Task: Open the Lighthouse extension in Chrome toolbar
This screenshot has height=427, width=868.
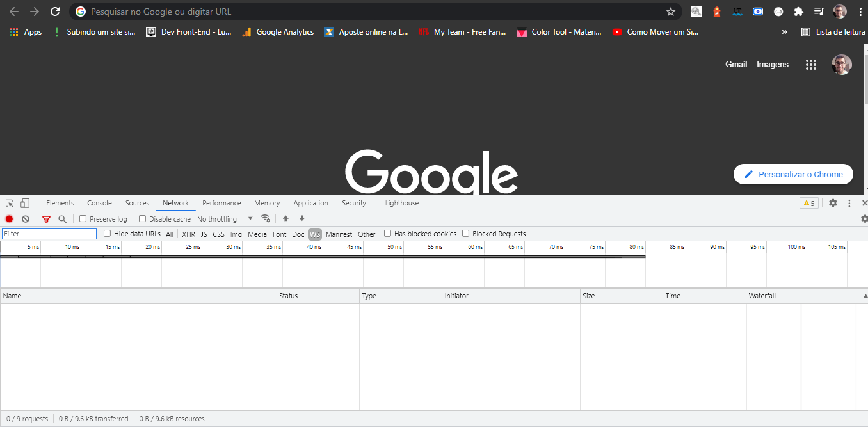Action: click(717, 12)
